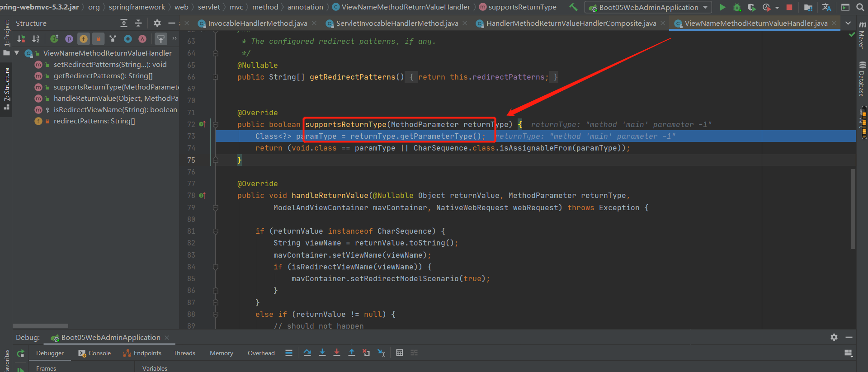868x372 pixels.
Task: Expand more Structure toolbar options chevrons
Action: (175, 38)
